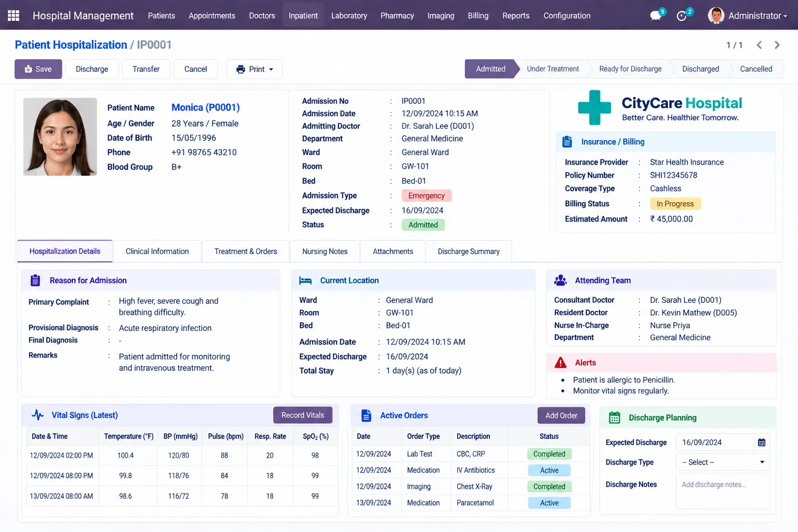Go to next record arrow
Viewport: 798px width, 532px height.
pos(777,45)
